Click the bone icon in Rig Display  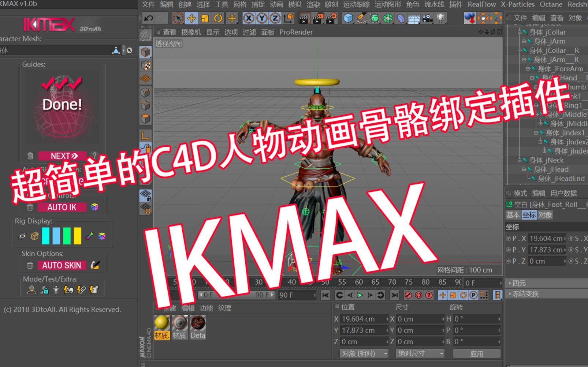pos(89,236)
